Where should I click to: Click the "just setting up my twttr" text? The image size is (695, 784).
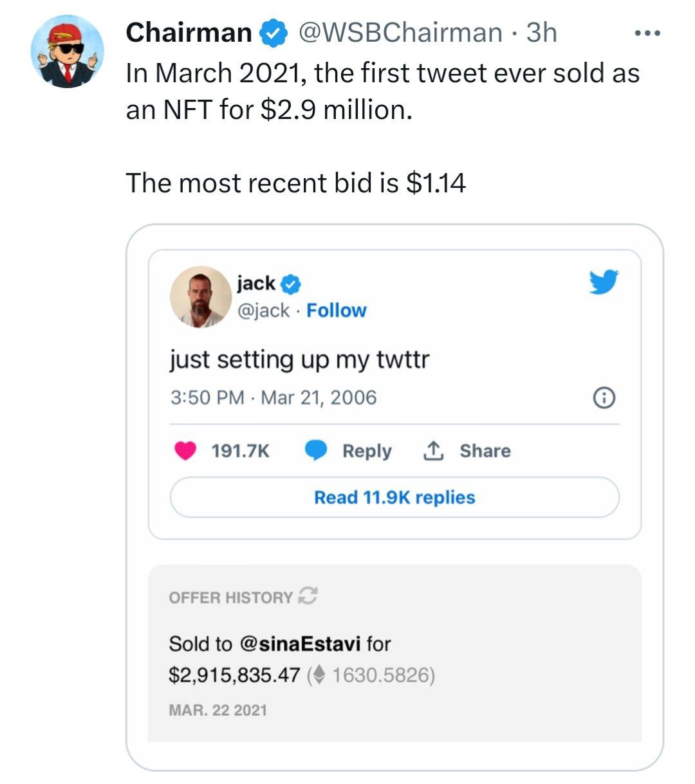(x=299, y=360)
